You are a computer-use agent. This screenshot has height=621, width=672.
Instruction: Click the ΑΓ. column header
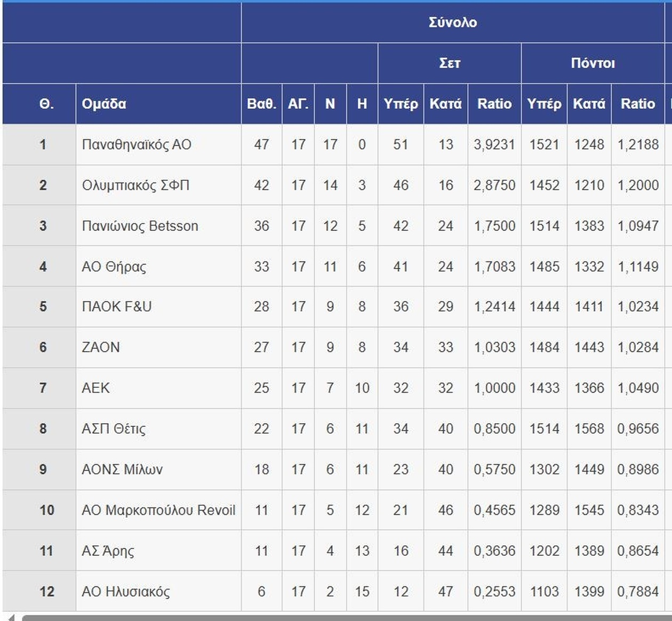click(298, 103)
